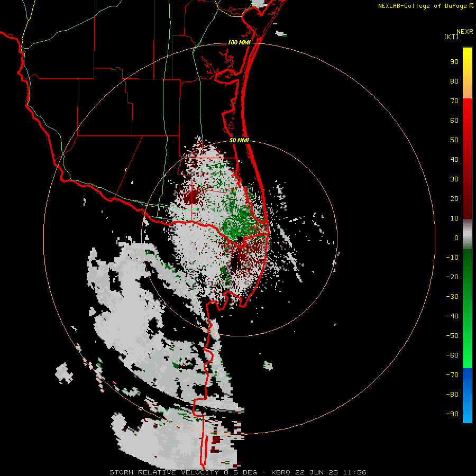
Task: Click the 80 value on the velocity scale
Action: point(454,81)
